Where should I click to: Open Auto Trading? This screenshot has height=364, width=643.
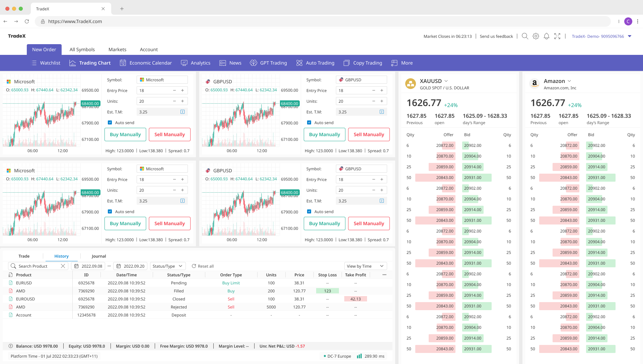[320, 63]
